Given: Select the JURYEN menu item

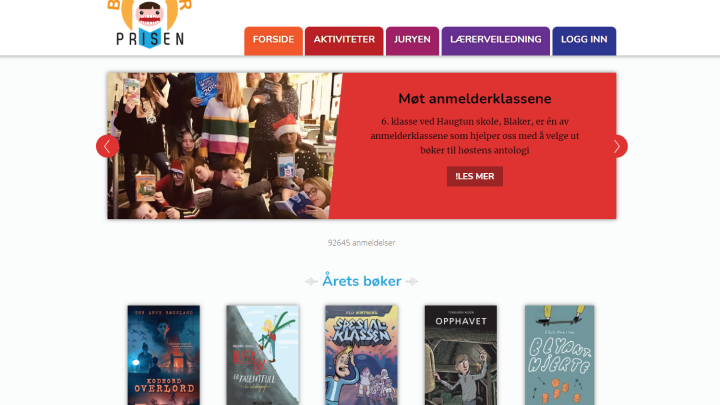Looking at the screenshot, I should coord(412,41).
